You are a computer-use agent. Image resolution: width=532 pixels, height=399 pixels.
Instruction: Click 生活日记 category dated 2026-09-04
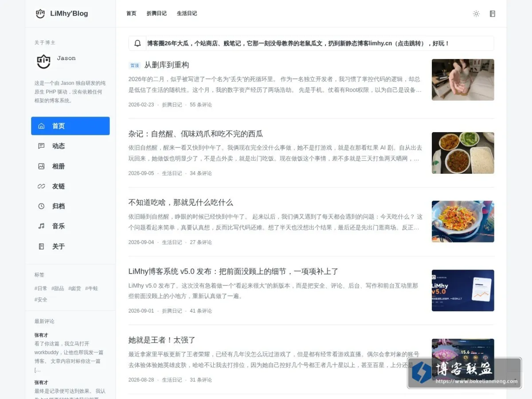(172, 242)
